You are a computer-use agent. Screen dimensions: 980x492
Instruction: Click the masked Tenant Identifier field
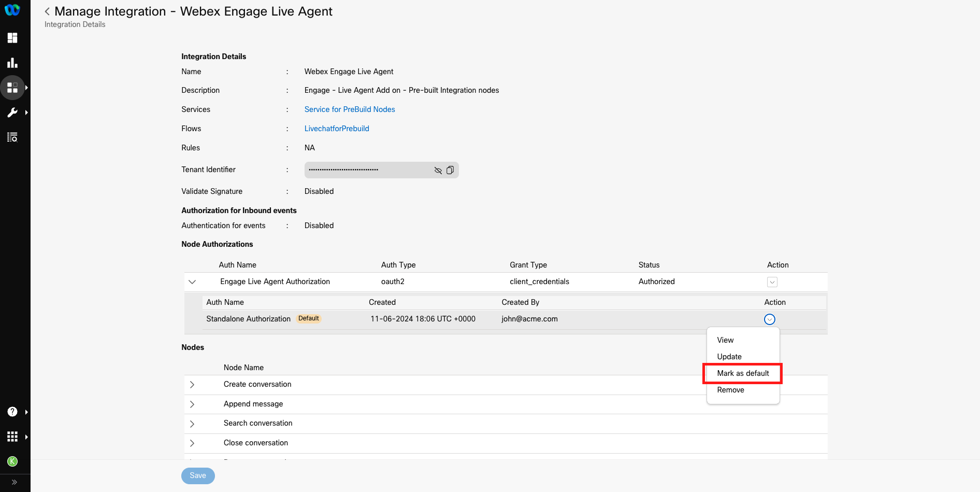[381, 170]
